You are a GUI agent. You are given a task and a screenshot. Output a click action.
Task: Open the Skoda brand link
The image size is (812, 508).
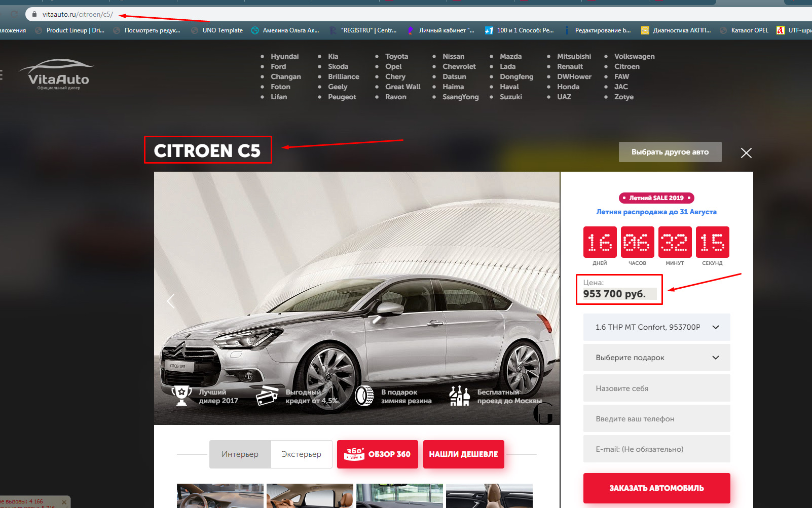coord(338,66)
